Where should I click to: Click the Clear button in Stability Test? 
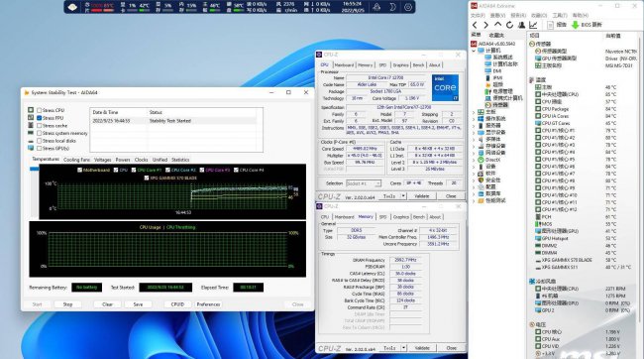tap(107, 304)
